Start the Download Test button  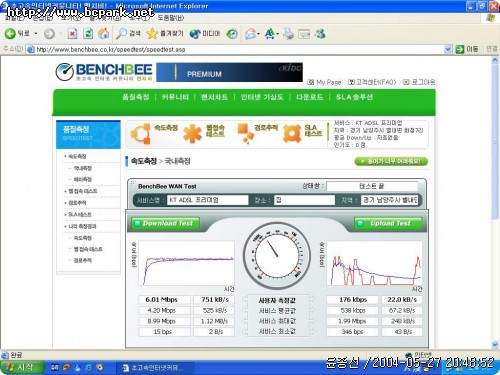[x=166, y=223]
